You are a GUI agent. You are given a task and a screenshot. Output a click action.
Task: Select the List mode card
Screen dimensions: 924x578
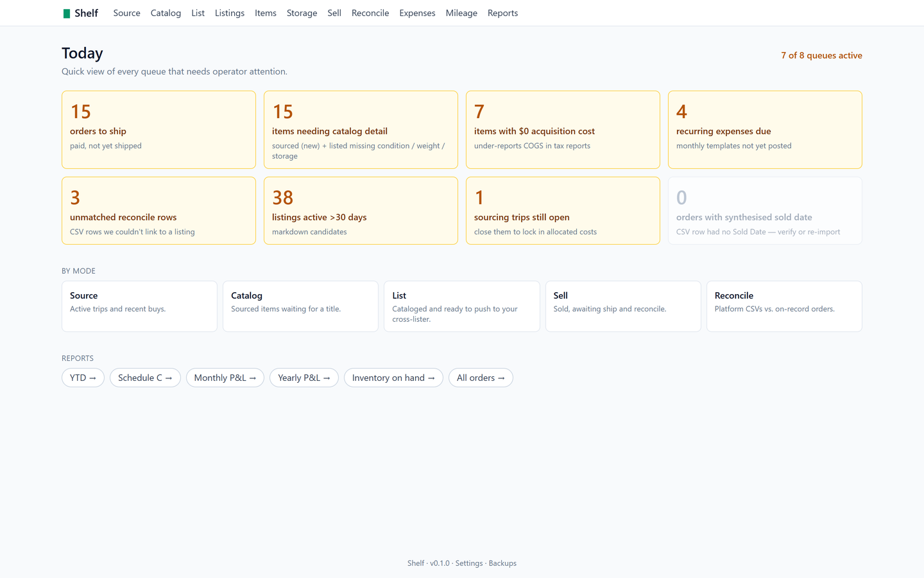(462, 306)
